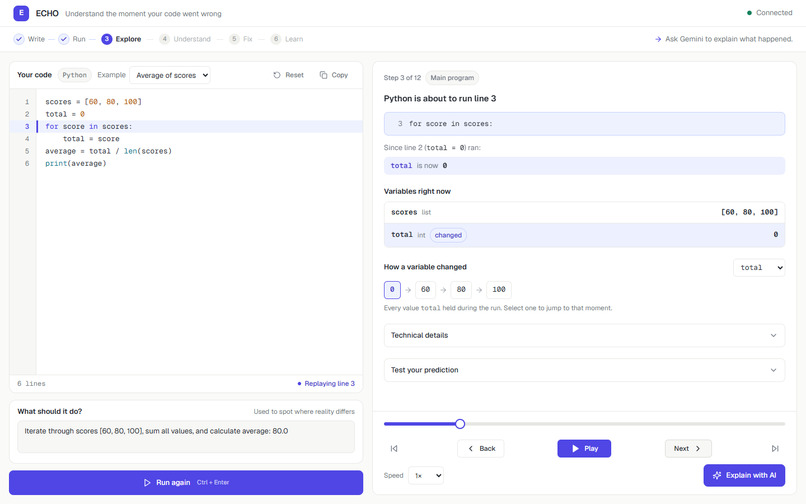Screen dimensions: 806x504
Task: Expand the Test your prediction section
Action: [584, 370]
